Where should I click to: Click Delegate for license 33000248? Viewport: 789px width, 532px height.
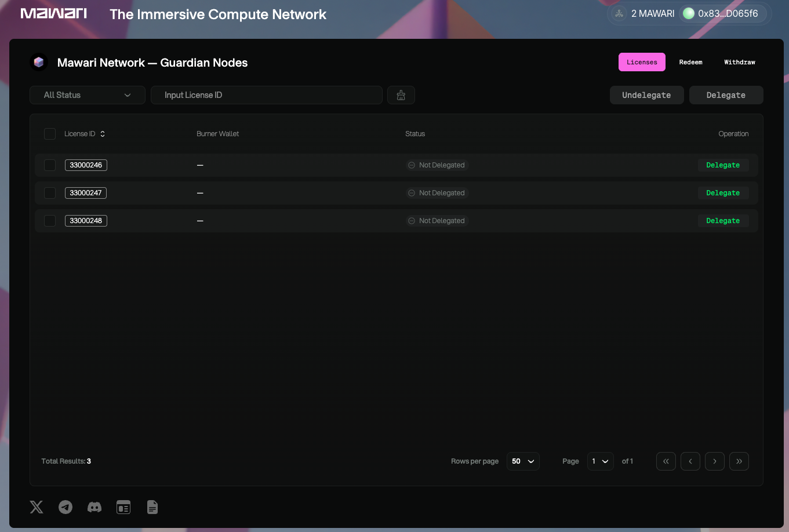[722, 221]
